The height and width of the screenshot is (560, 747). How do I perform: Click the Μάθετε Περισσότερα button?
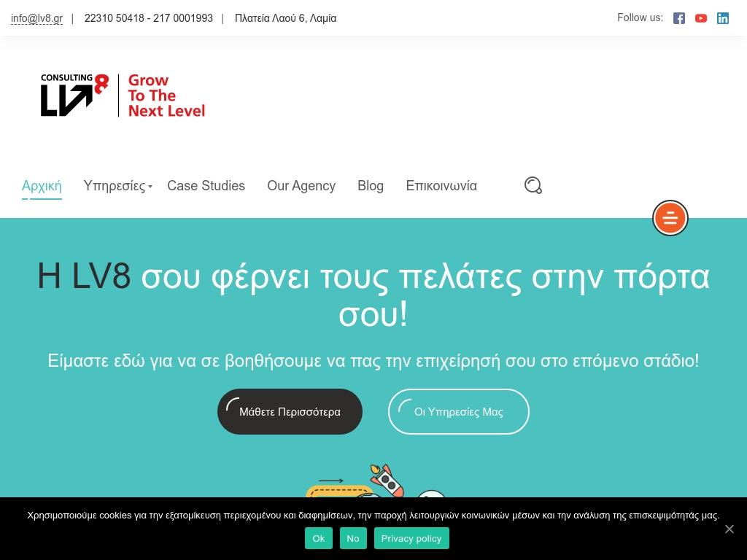pos(290,411)
